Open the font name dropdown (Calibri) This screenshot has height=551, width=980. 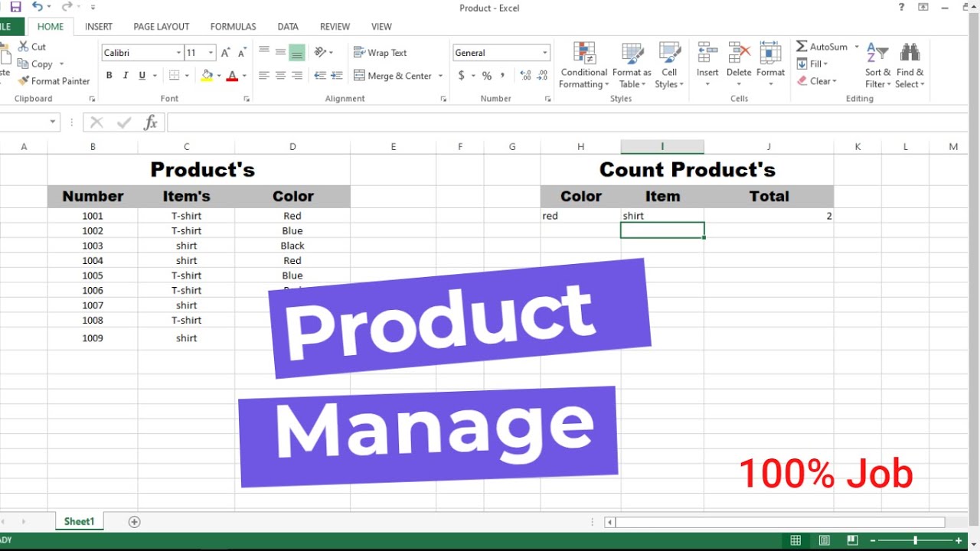[x=179, y=53]
